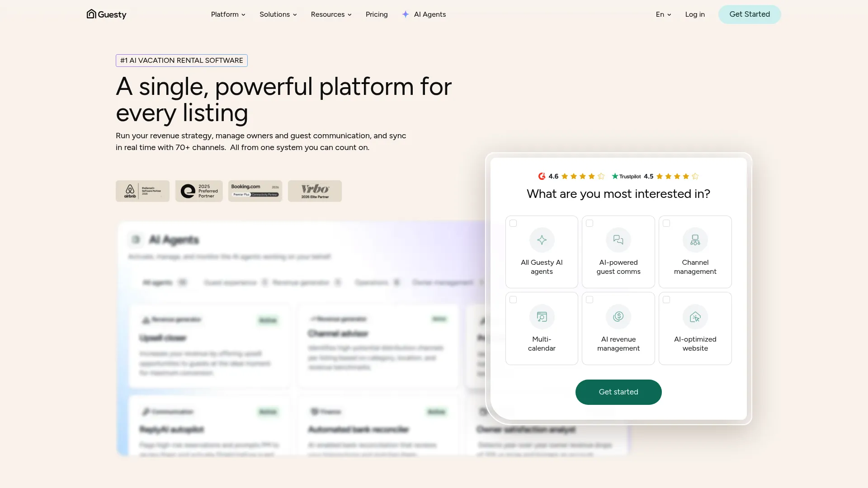Check the AI-powered guest comms checkbox
868x488 pixels.
(x=590, y=223)
